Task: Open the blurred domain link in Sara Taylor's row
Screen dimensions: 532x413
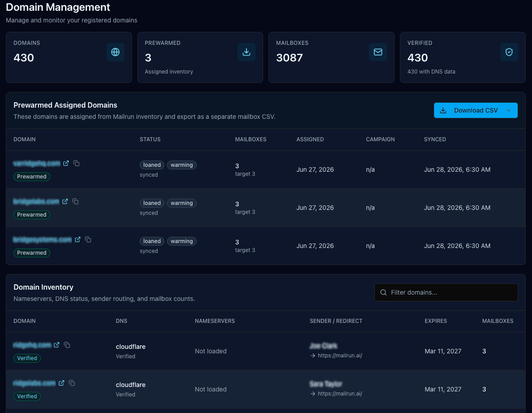Action: click(34, 383)
